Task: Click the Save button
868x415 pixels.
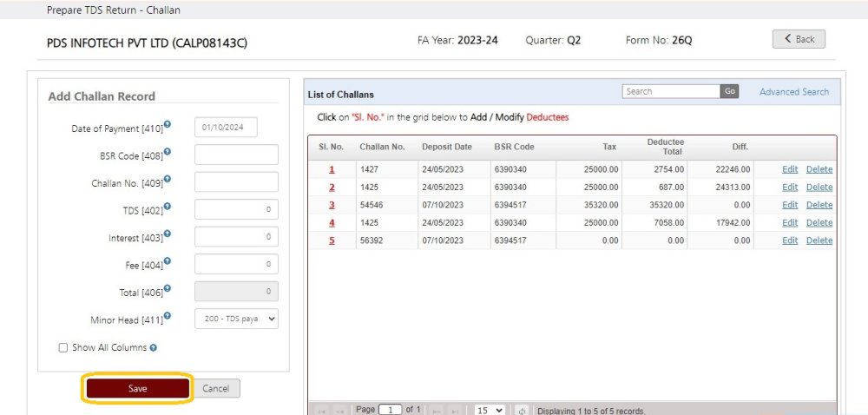Action: click(137, 389)
